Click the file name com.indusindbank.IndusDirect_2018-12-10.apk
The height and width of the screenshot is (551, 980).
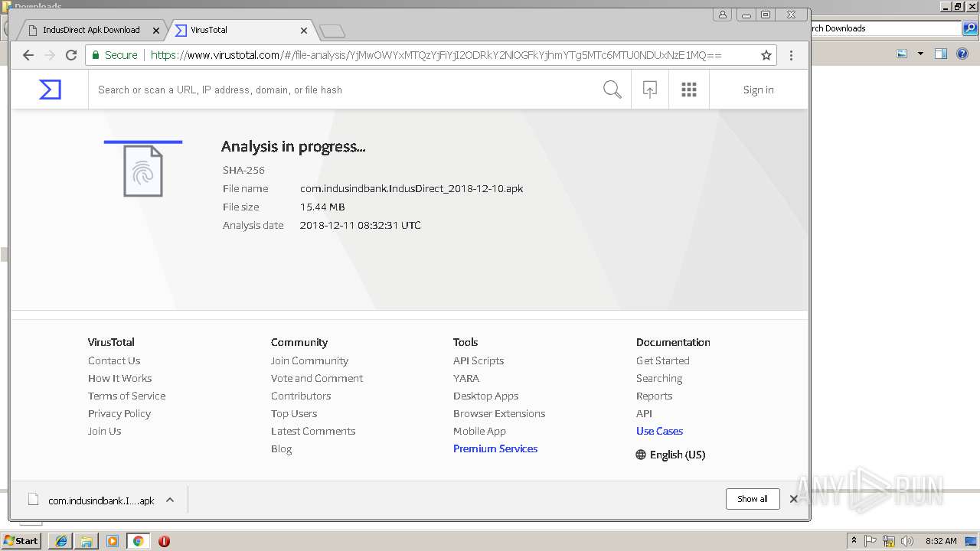click(x=411, y=188)
